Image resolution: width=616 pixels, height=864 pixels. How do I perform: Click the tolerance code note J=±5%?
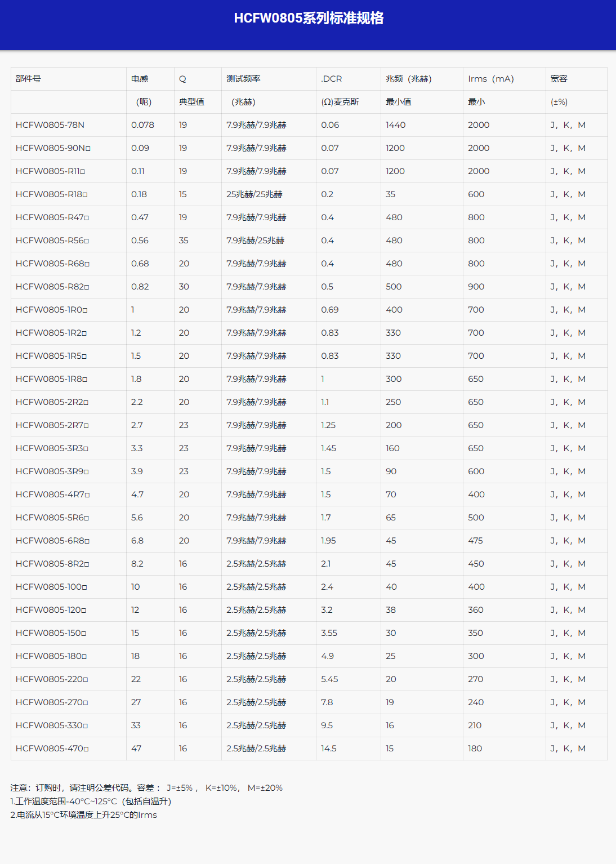pos(180,788)
